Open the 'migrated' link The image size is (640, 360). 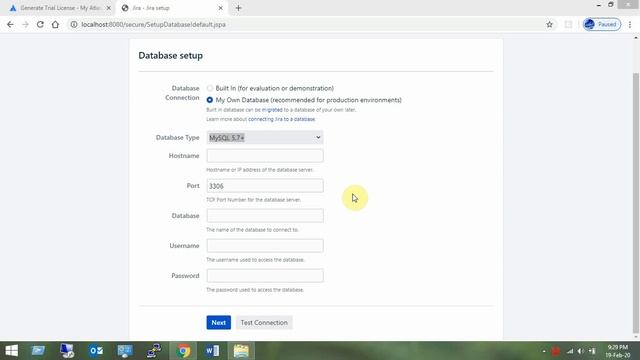click(272, 110)
